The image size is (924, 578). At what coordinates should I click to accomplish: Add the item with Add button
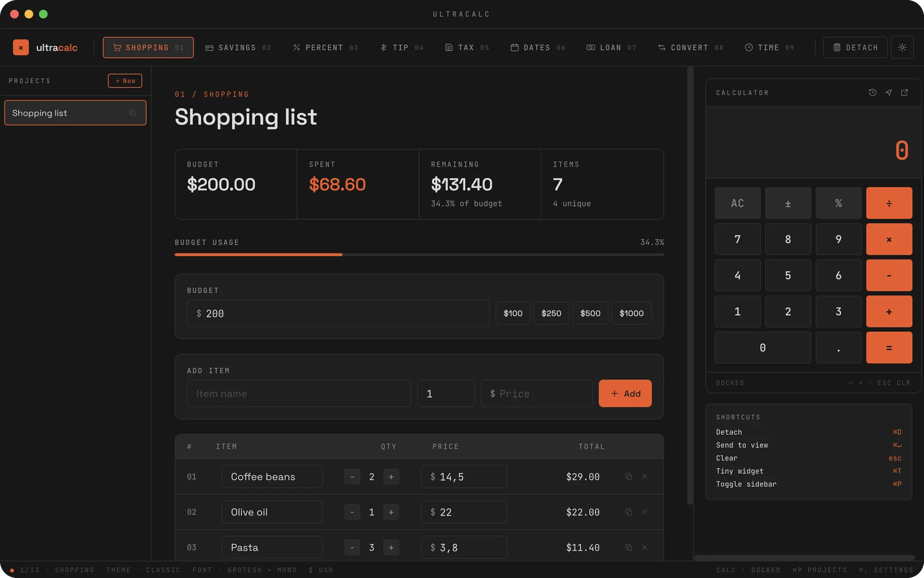click(x=625, y=393)
